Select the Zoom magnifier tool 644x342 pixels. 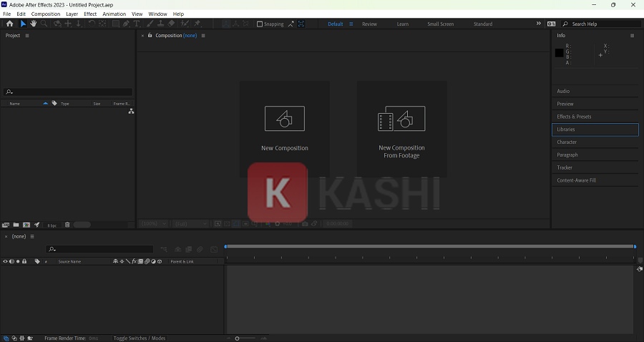(x=44, y=24)
